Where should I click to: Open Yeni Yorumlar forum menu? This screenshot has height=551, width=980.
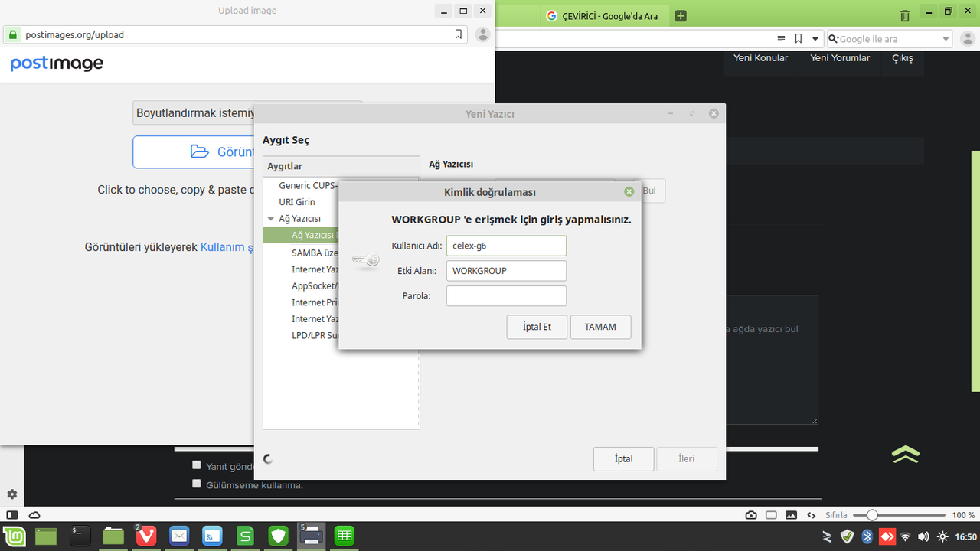coord(840,58)
